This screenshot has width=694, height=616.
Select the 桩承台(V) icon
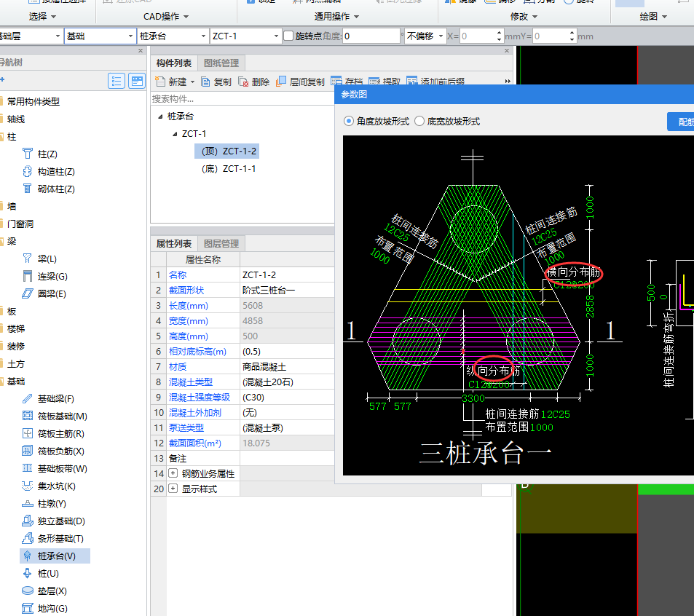[28, 556]
